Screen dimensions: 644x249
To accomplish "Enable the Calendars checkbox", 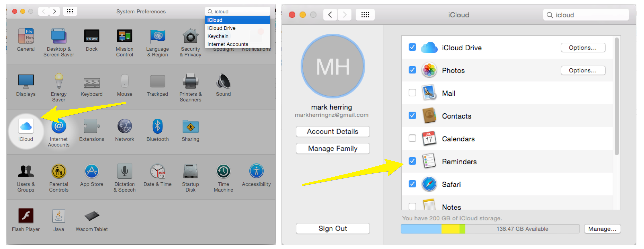I will (412, 138).
